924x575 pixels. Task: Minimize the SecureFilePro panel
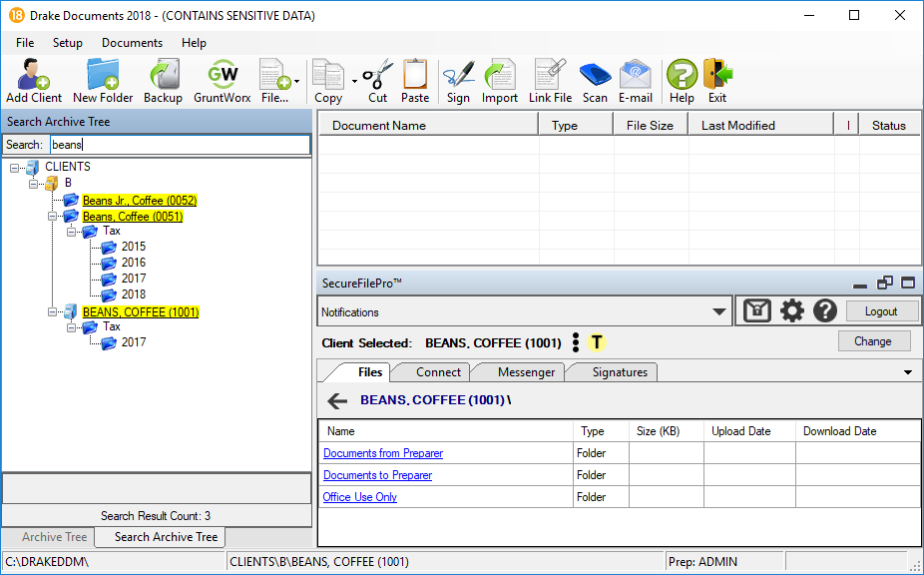tap(860, 285)
